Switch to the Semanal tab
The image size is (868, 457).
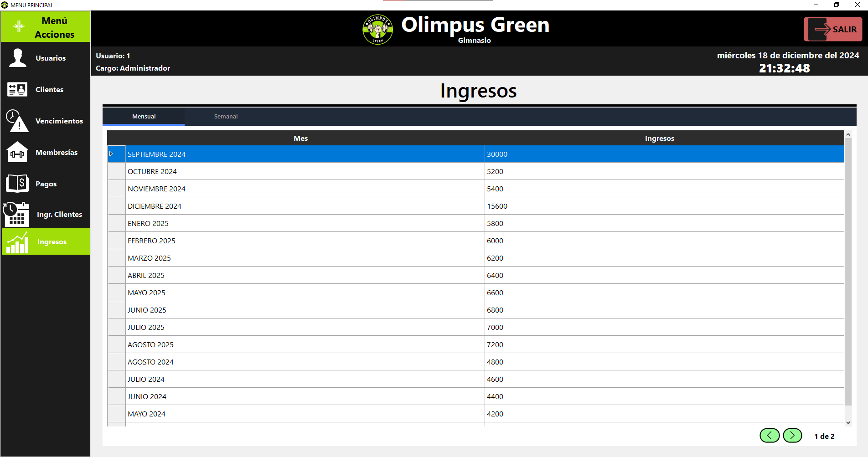click(226, 116)
